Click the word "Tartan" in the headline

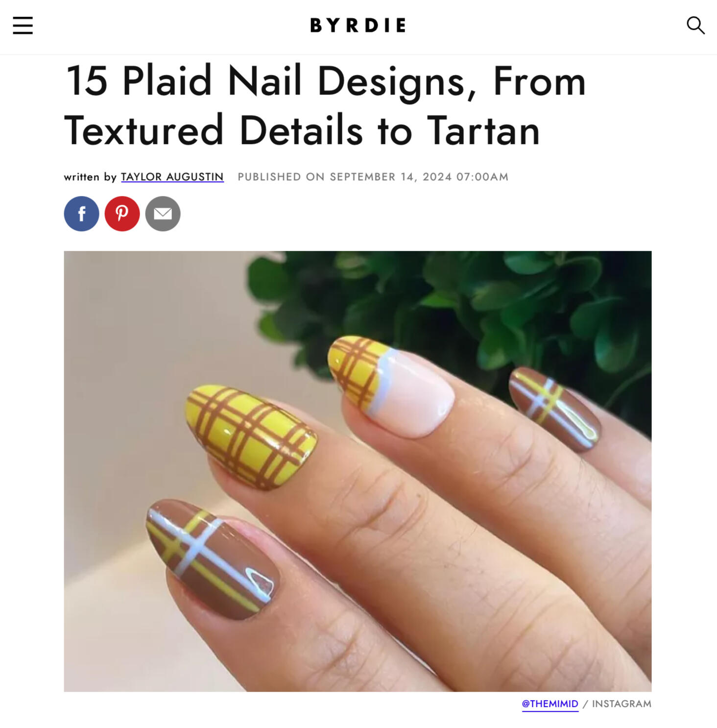483,131
